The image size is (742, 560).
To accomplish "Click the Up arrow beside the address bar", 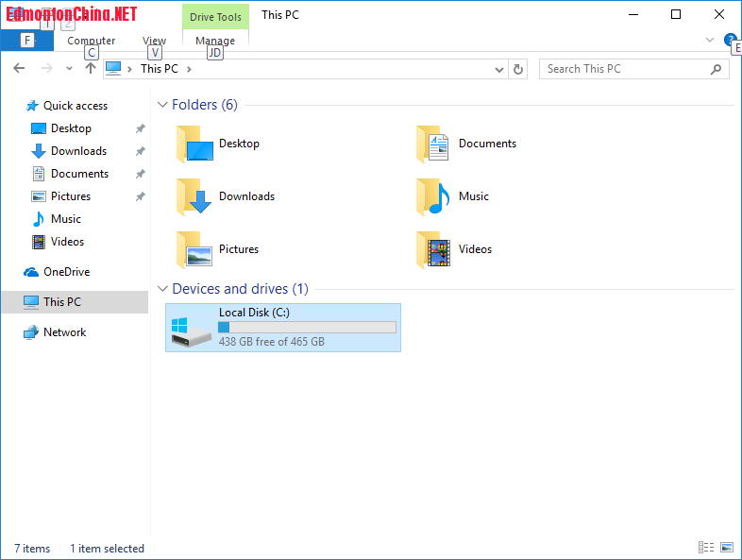I will coord(91,68).
